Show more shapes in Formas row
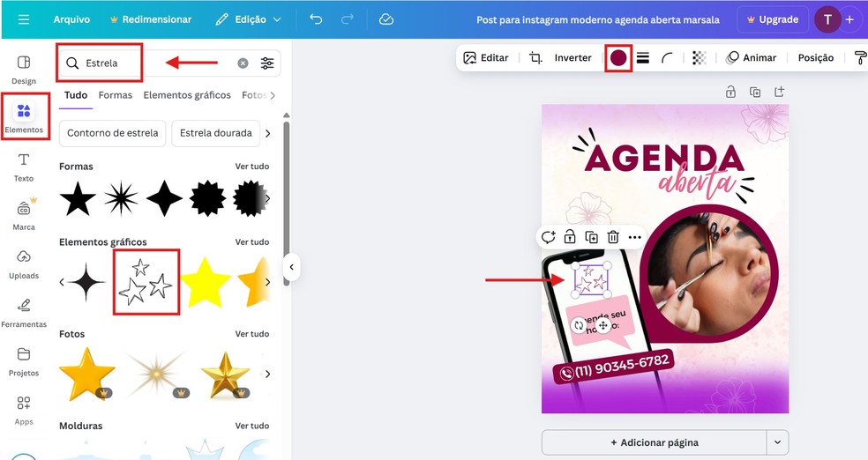 coord(268,198)
